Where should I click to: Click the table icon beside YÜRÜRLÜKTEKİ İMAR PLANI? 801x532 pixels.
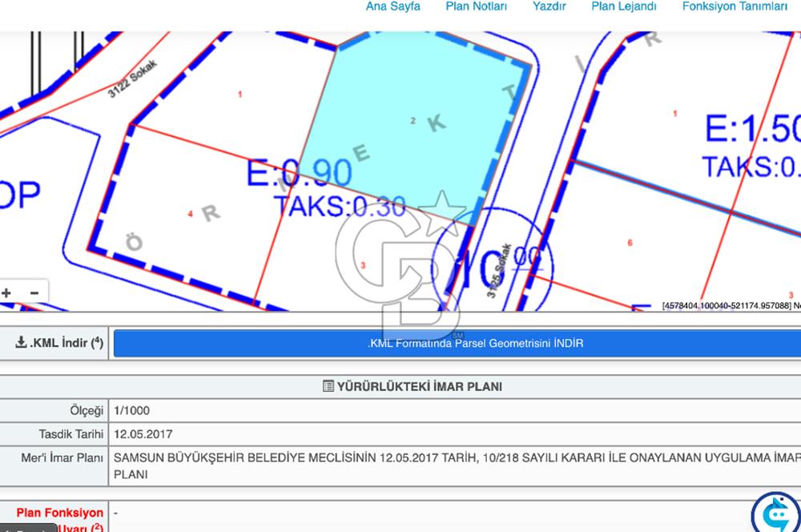pyautogui.click(x=328, y=386)
